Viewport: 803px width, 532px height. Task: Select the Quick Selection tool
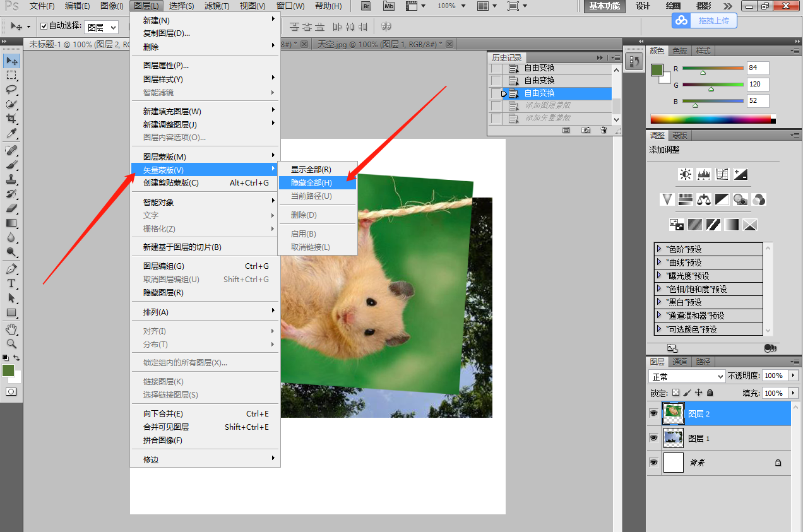pyautogui.click(x=11, y=104)
